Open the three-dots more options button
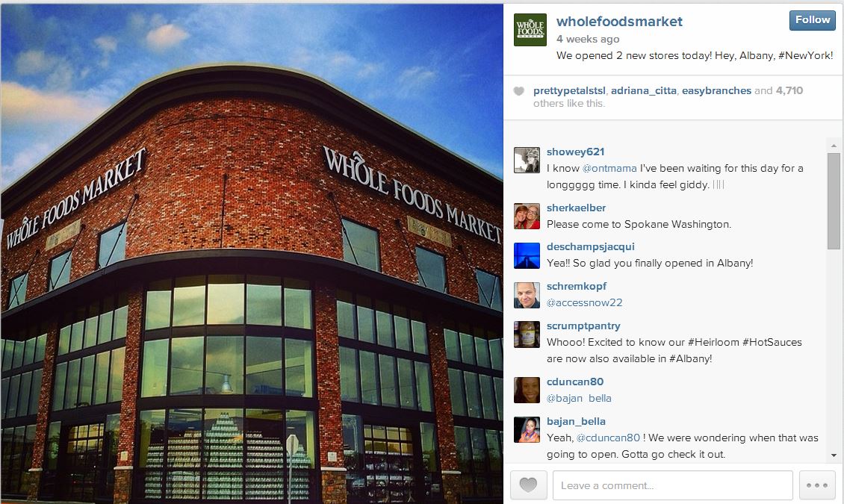The width and height of the screenshot is (844, 504). click(x=816, y=485)
